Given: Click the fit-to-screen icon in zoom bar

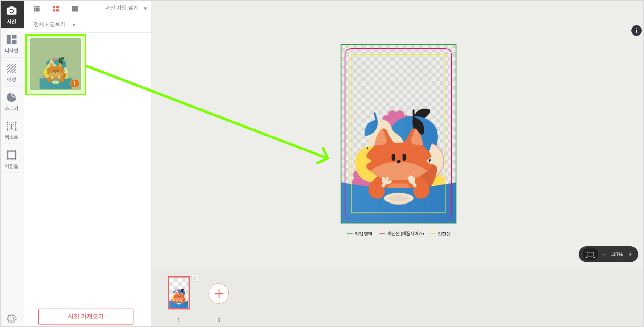Looking at the screenshot, I should point(590,254).
